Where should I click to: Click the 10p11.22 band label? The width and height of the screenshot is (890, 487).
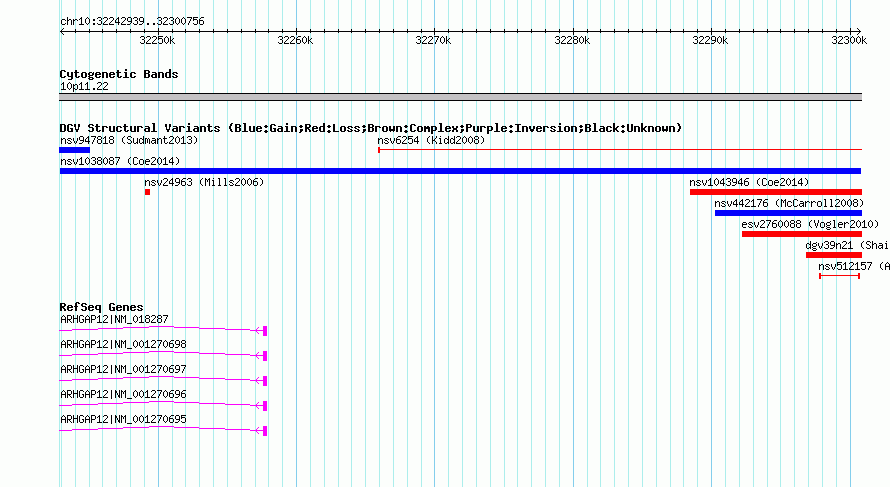pyautogui.click(x=84, y=86)
